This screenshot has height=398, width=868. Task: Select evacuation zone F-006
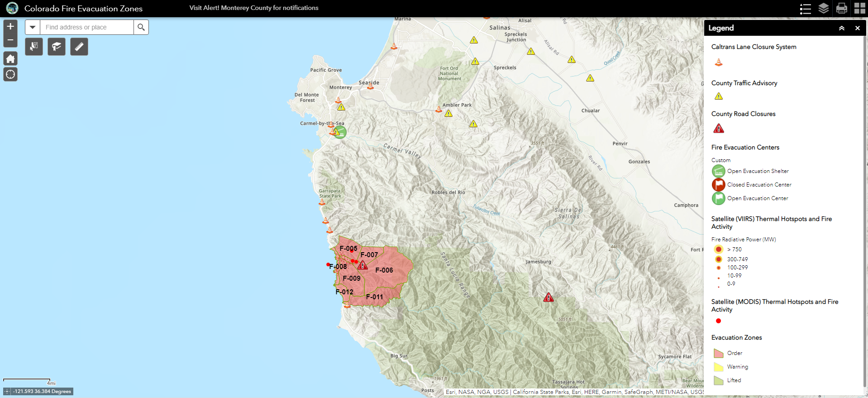click(x=384, y=270)
